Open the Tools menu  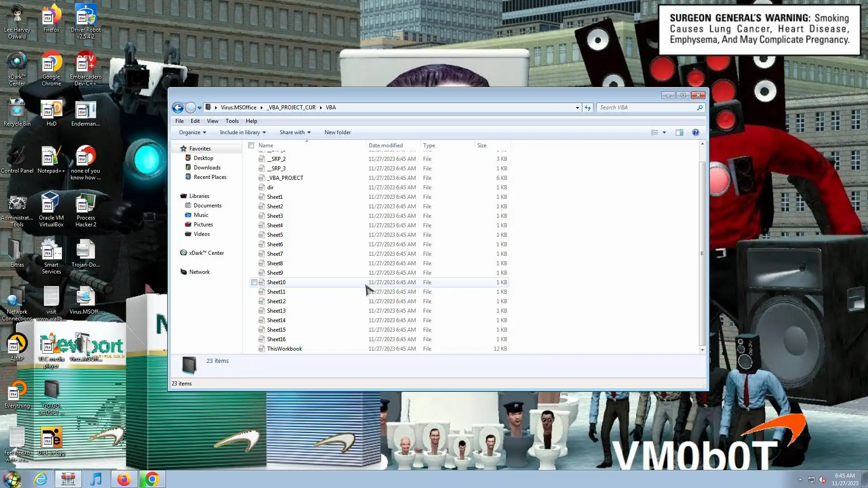232,121
